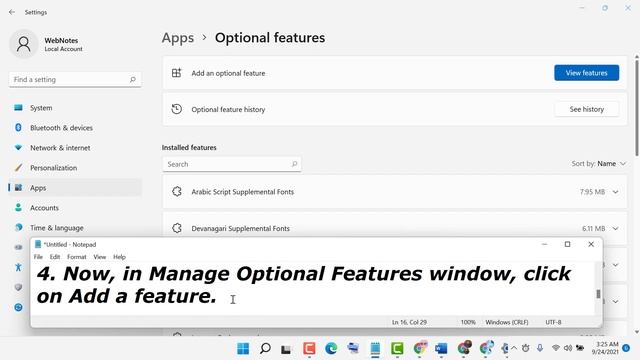Image resolution: width=640 pixels, height=360 pixels.
Task: Open the Notepad File menu
Action: pos(38,257)
